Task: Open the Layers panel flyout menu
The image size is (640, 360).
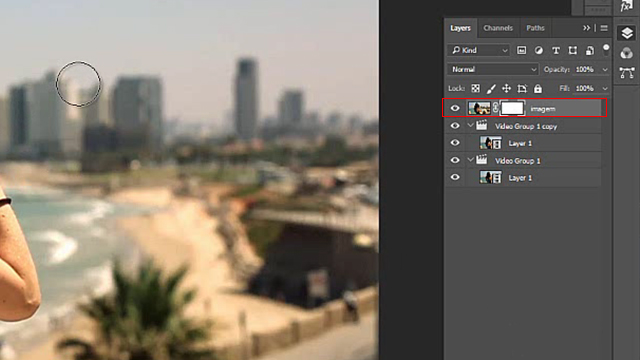Action: coord(604,28)
